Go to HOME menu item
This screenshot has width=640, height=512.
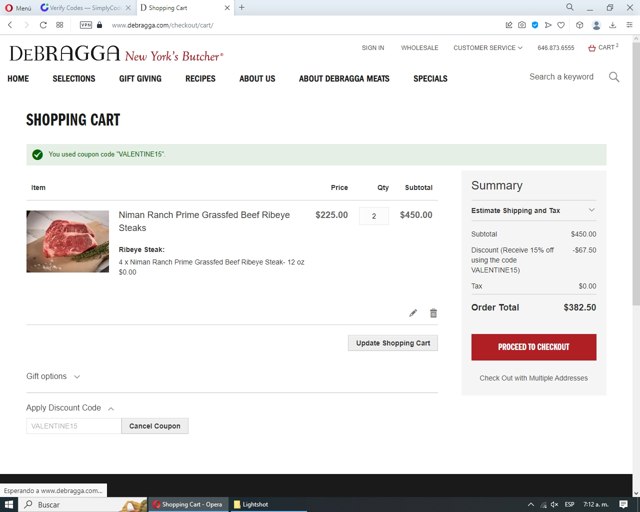18,78
